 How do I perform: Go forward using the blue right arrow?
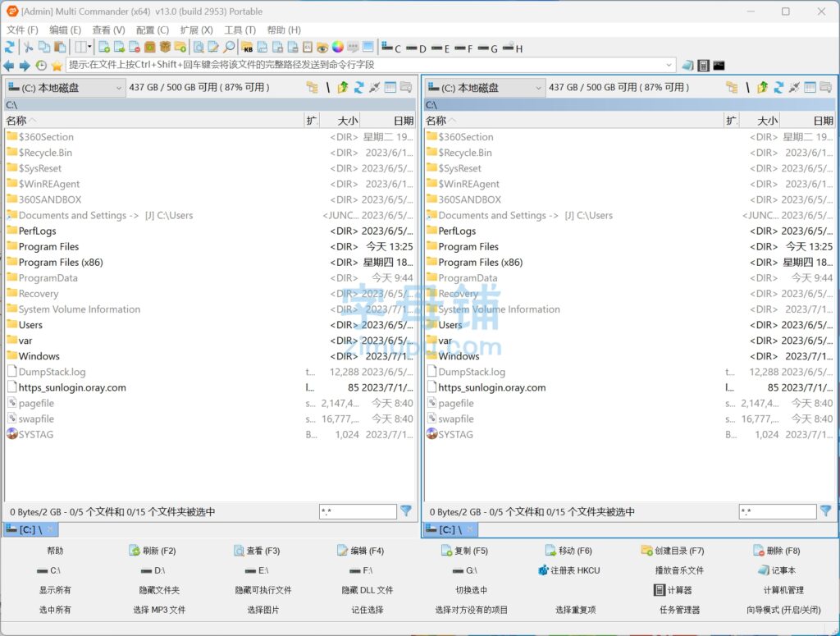25,66
